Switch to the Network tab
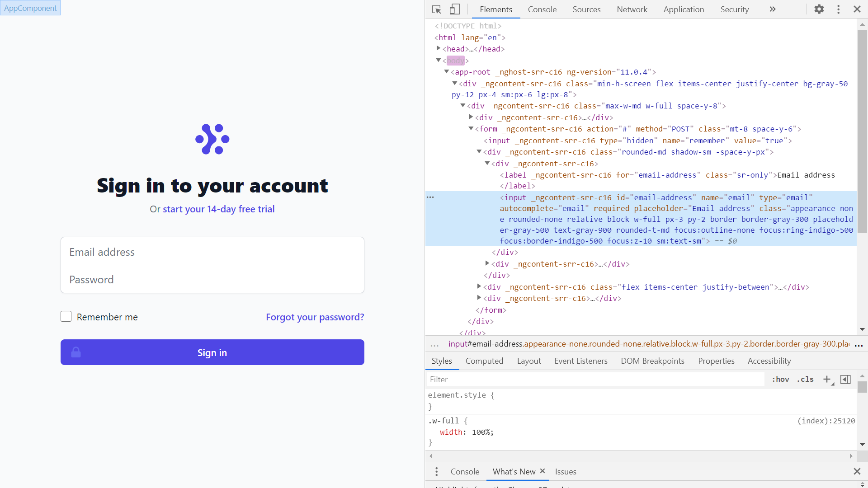This screenshot has width=868, height=488. (632, 9)
